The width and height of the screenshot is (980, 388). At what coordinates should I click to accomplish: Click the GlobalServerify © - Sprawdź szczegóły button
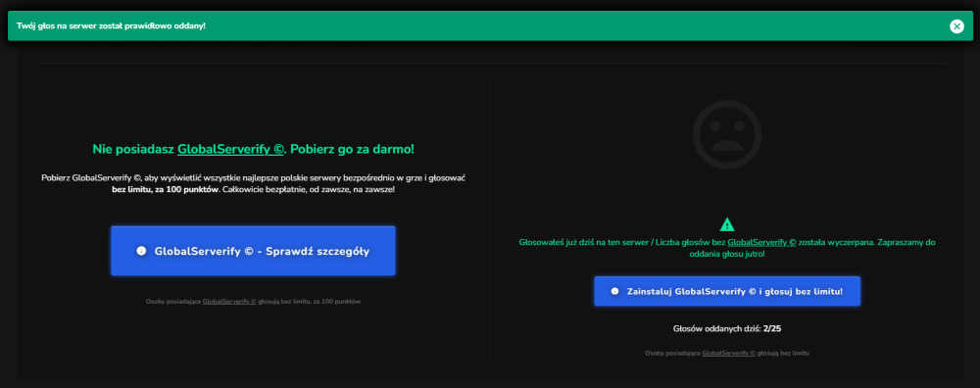tap(253, 251)
